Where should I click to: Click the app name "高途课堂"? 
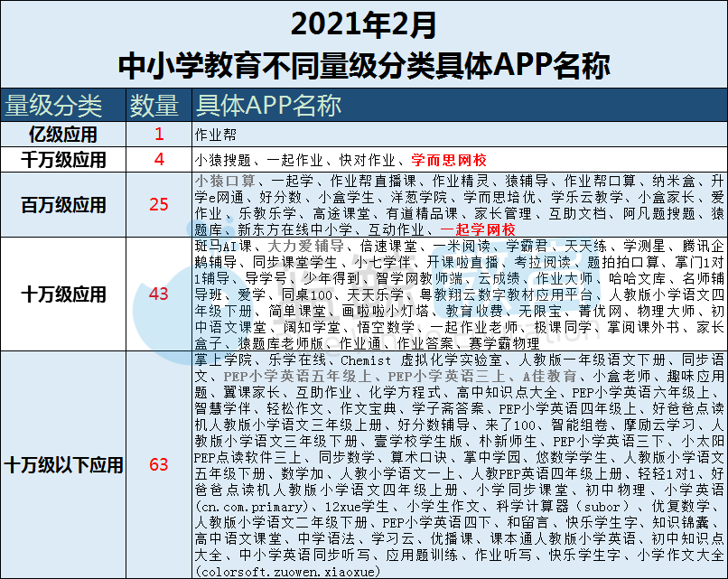341,213
